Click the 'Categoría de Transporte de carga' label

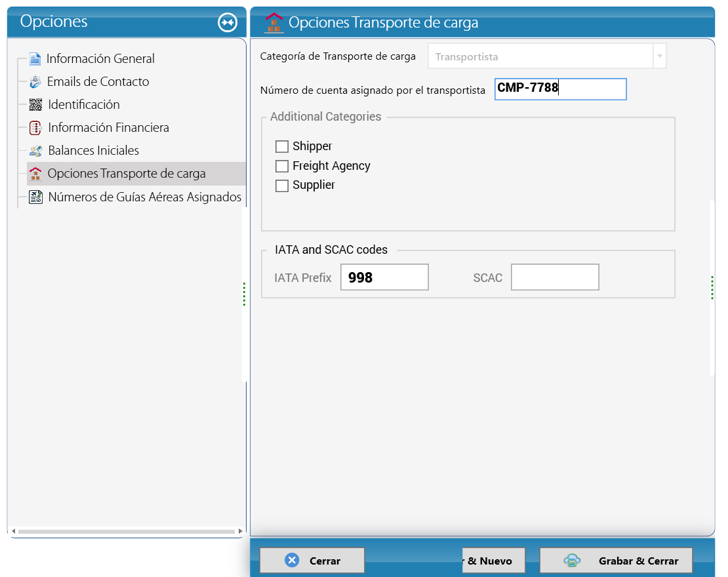[338, 56]
